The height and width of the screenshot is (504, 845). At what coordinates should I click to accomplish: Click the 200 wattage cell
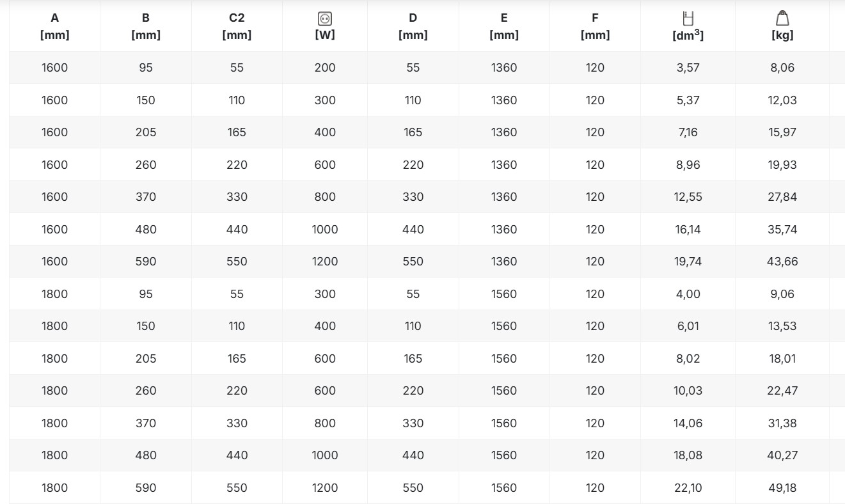tap(325, 68)
